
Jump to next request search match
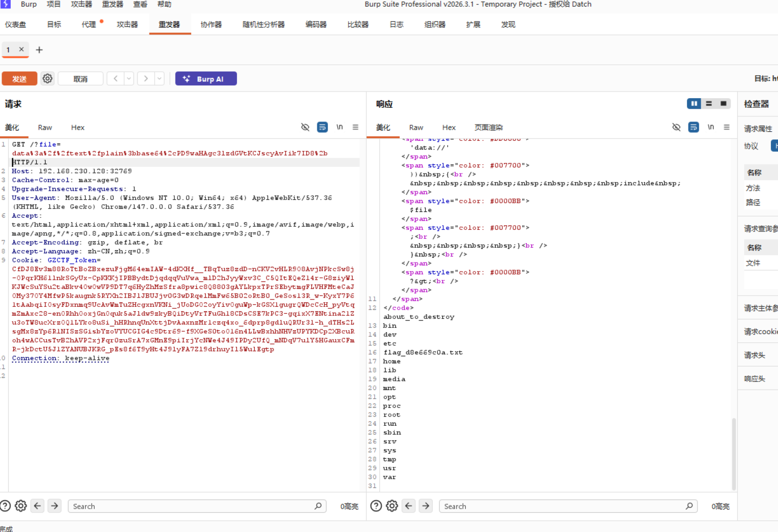click(x=54, y=506)
